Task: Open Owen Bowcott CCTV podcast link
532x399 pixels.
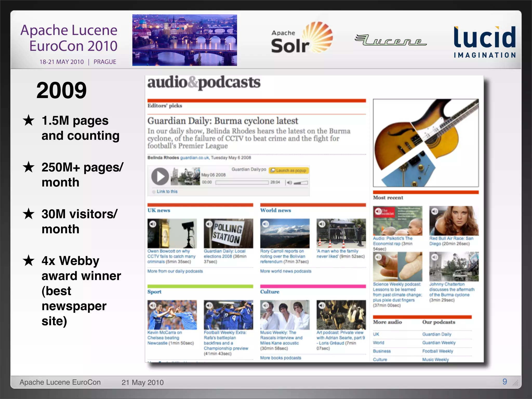Action: [x=171, y=256]
